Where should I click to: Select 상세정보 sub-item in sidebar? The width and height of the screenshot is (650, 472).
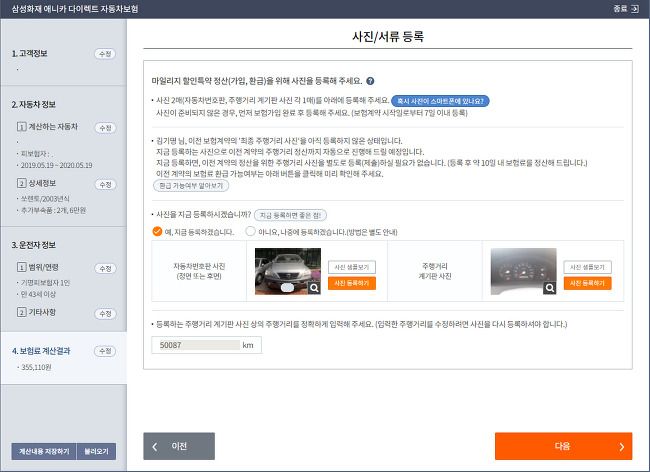point(36,183)
